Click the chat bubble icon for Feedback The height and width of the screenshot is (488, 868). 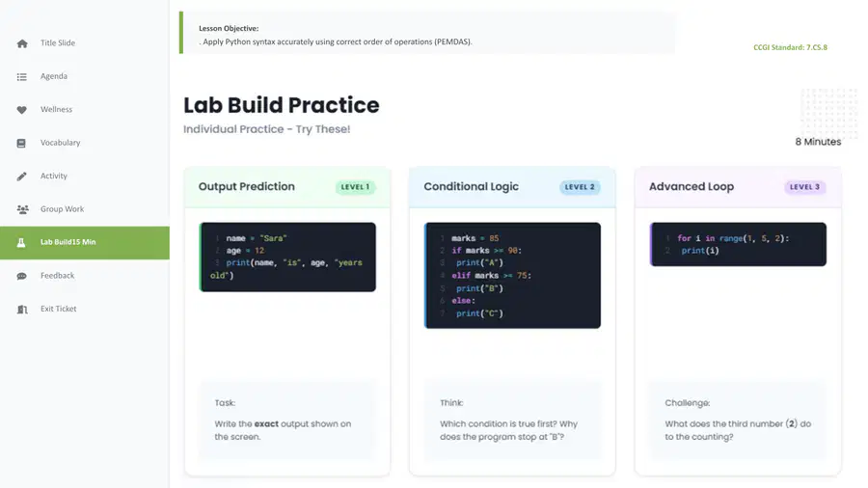21,276
